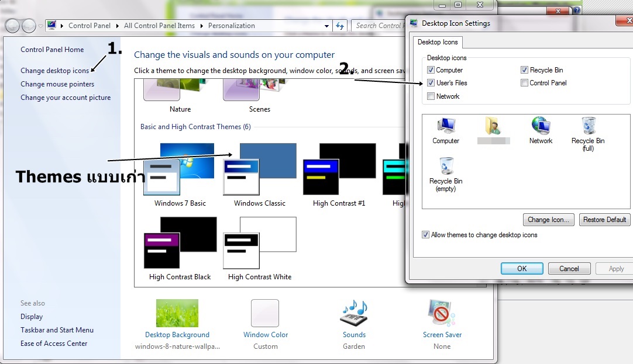Select the Windows Classic theme
633x364 pixels.
click(260, 175)
